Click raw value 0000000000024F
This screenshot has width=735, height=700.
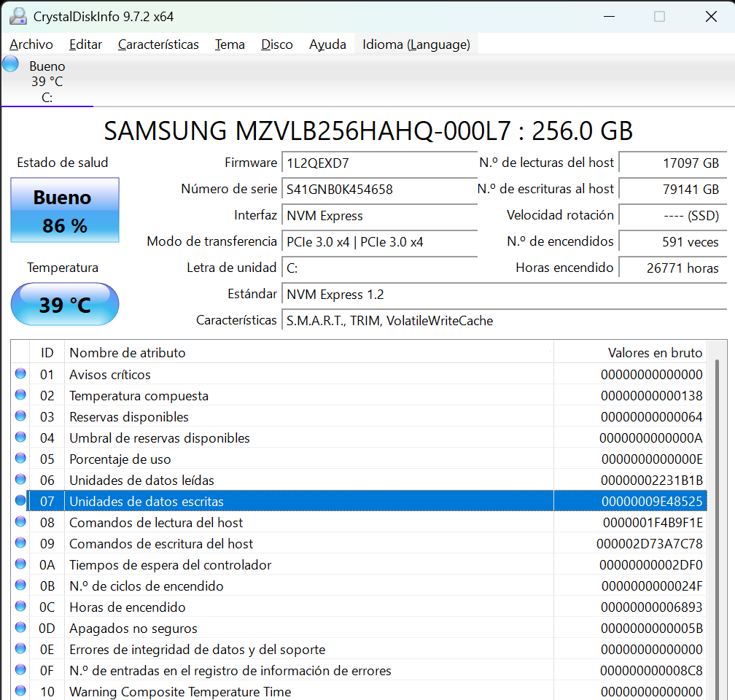[x=652, y=586]
